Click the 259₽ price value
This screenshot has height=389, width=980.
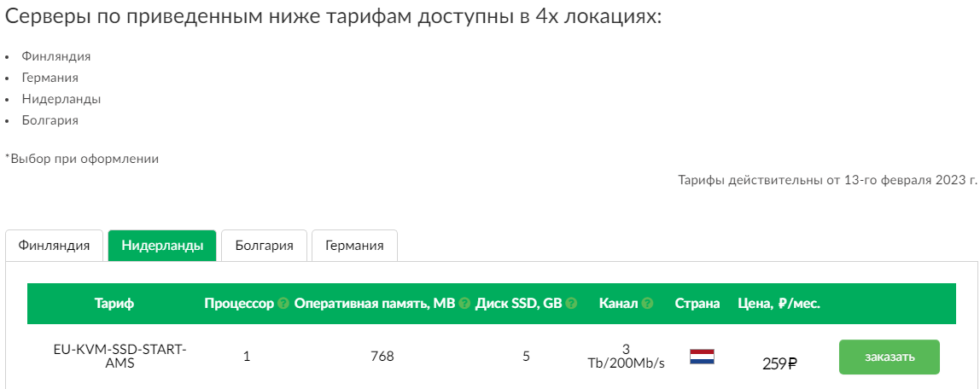(780, 363)
